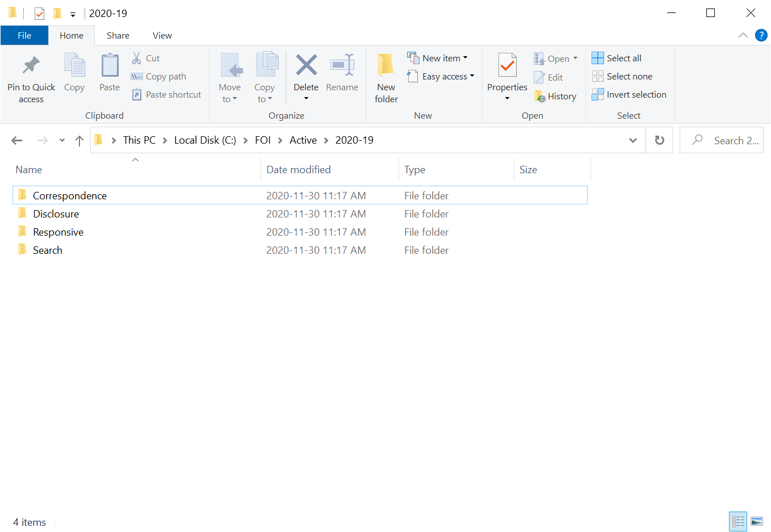This screenshot has height=532, width=771.
Task: Click the Cut scissors icon
Action: pyautogui.click(x=137, y=58)
